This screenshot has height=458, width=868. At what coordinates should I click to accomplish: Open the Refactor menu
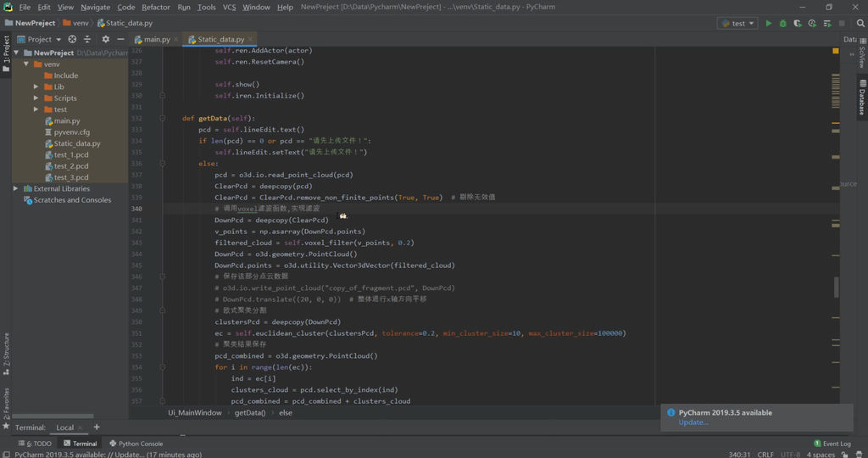[x=155, y=7]
